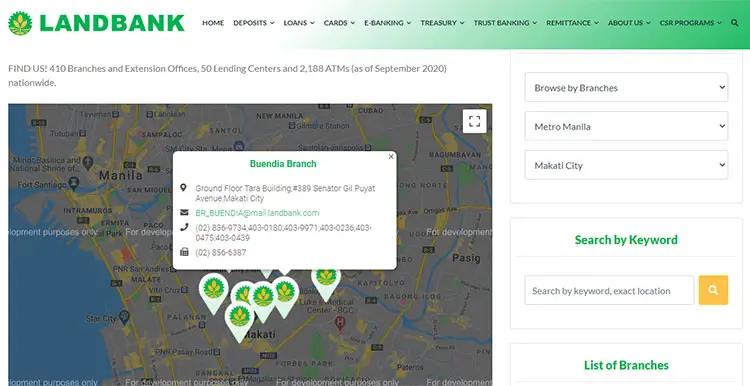Click the Fort Santiago map pin
The width and height of the screenshot is (750, 386).
click(x=73, y=183)
